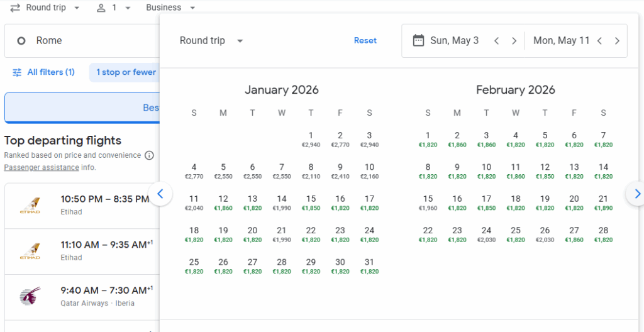Show next months in calendar

pyautogui.click(x=636, y=194)
